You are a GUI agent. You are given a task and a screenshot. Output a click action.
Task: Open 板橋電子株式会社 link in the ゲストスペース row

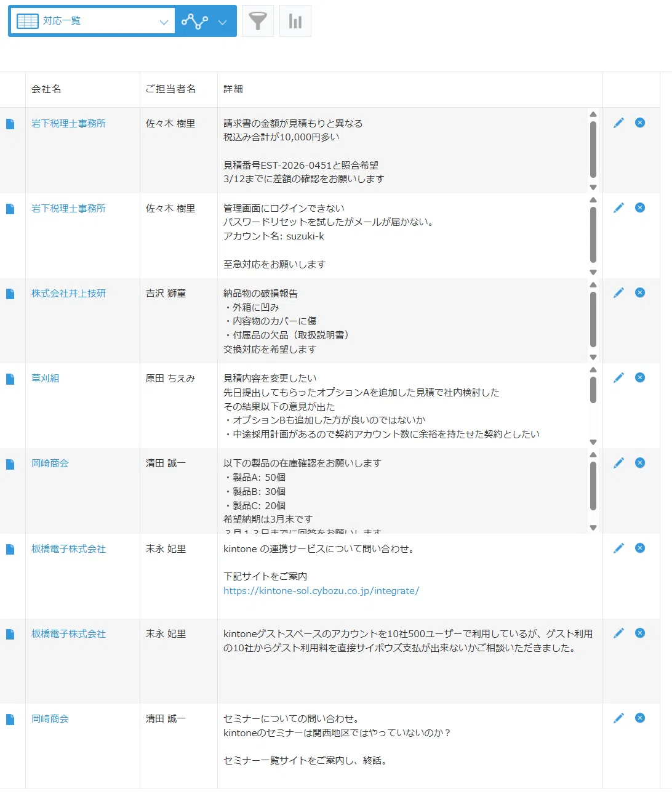pyautogui.click(x=69, y=634)
